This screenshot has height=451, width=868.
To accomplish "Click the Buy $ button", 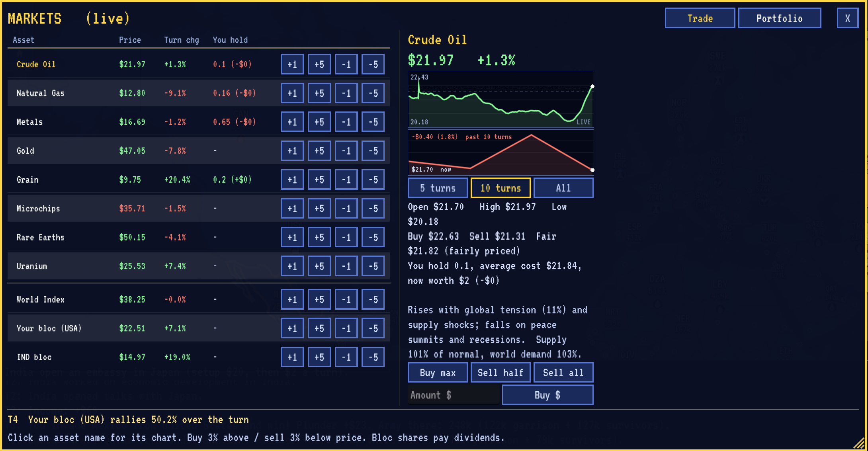I will (547, 395).
